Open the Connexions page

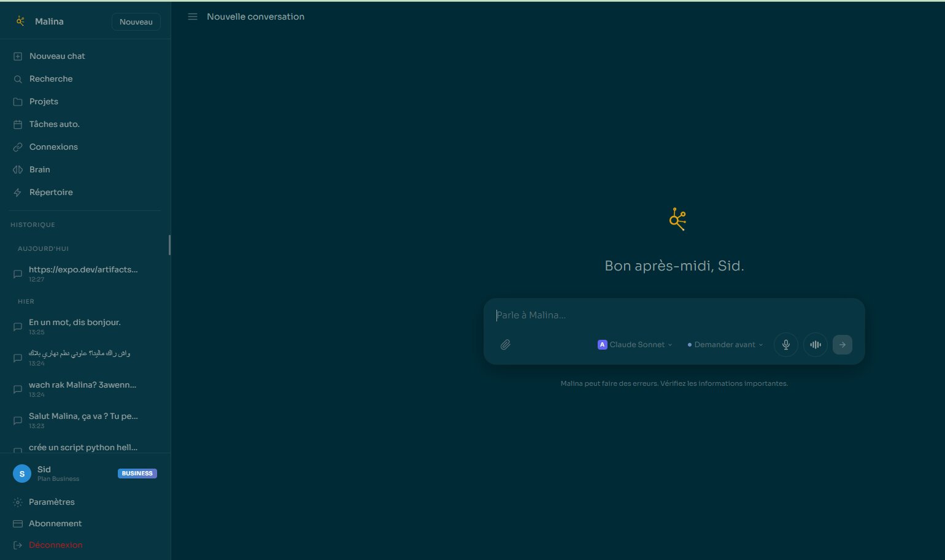(x=85, y=147)
